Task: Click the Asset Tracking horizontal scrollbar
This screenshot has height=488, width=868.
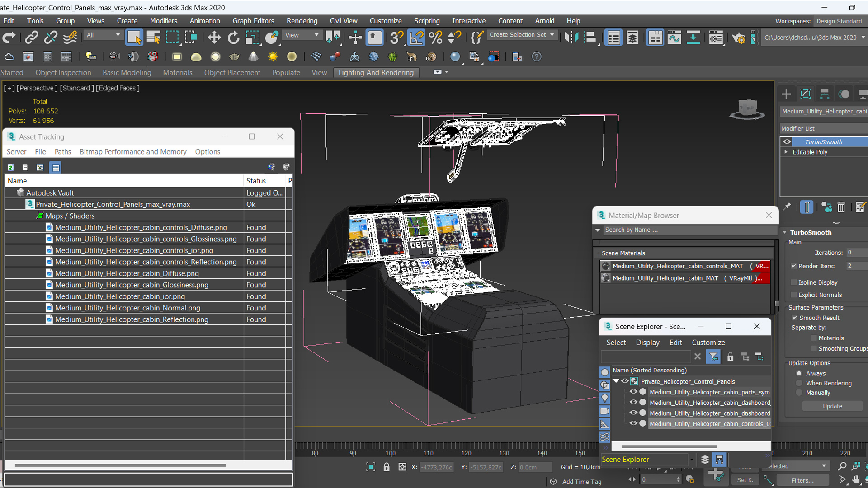Action: tap(120, 465)
